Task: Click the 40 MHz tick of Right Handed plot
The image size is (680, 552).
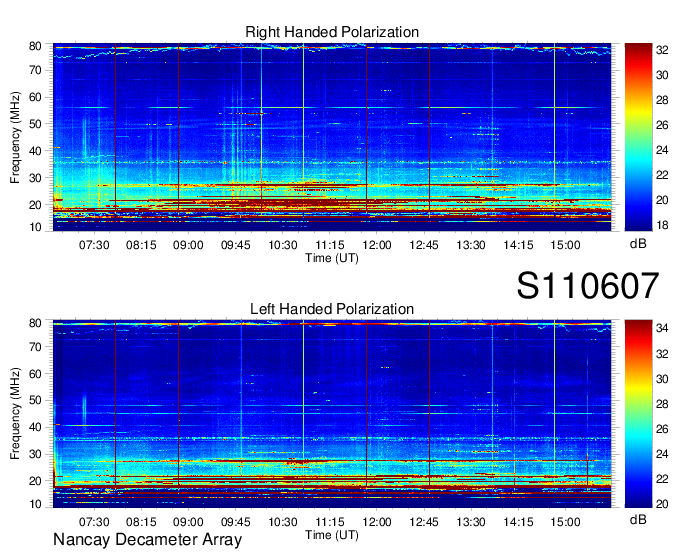Action: [35, 151]
